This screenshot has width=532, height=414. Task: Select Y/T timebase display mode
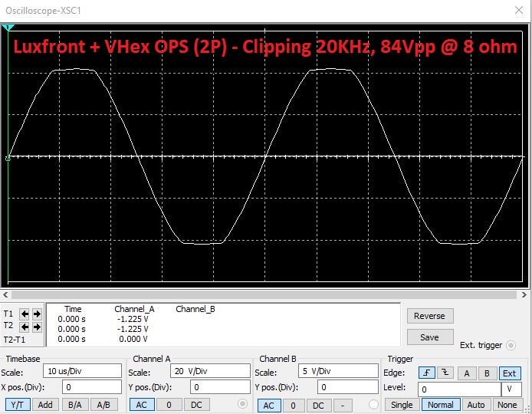coord(18,405)
